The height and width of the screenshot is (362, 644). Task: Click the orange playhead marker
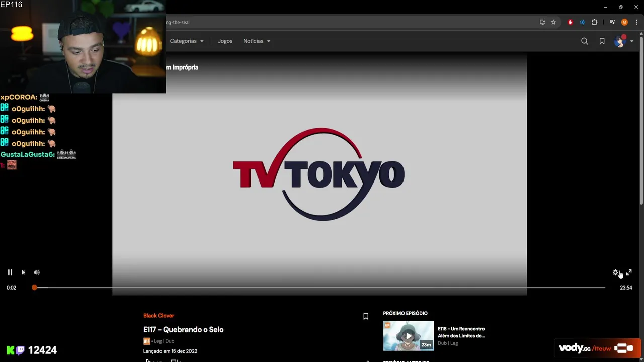(34, 287)
